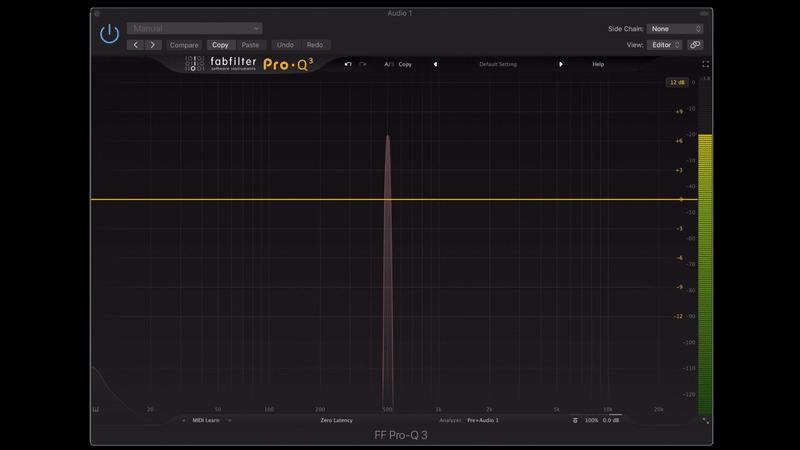Open the Side Chain None dropdown
This screenshot has height=450, width=800.
(x=675, y=29)
